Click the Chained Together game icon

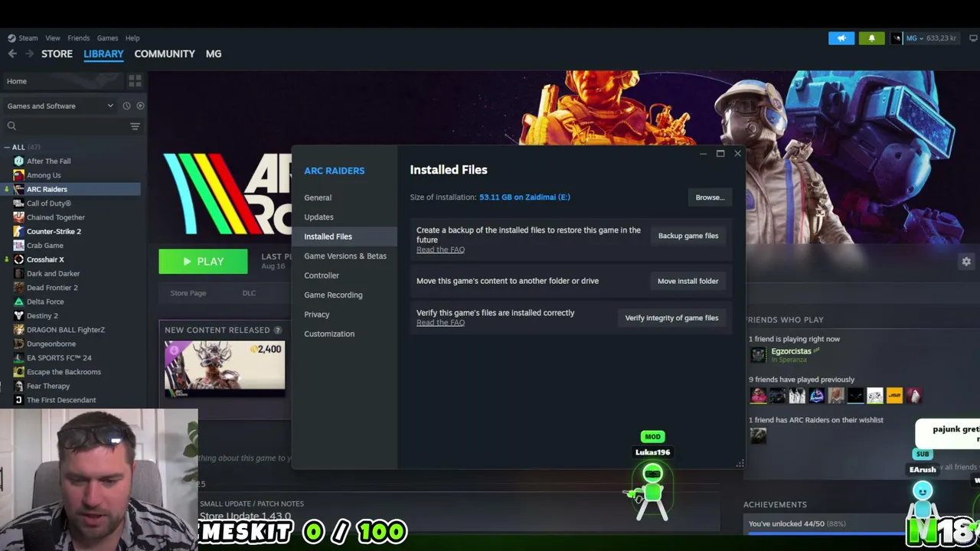[x=19, y=217]
